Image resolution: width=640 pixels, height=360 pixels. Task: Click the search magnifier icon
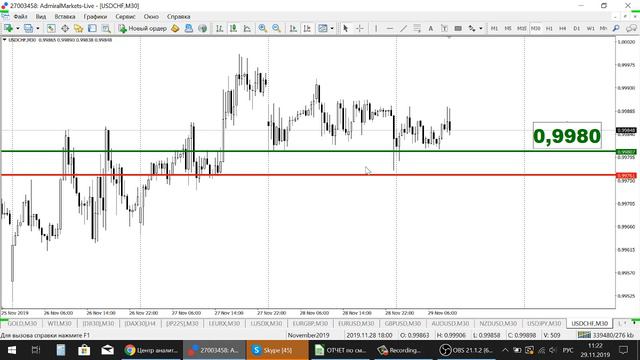[616, 28]
